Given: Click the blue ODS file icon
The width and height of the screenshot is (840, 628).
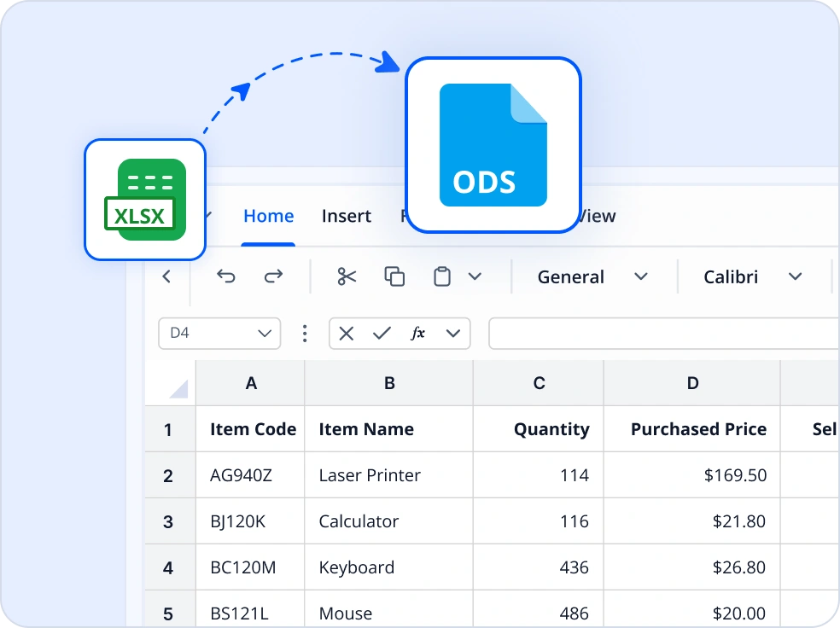Looking at the screenshot, I should pos(493,144).
